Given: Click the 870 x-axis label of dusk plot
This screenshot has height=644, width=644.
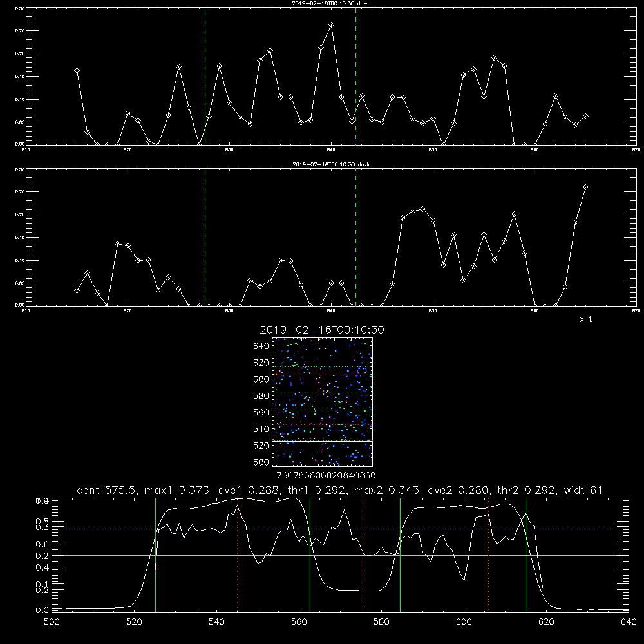Looking at the screenshot, I should click(636, 311).
